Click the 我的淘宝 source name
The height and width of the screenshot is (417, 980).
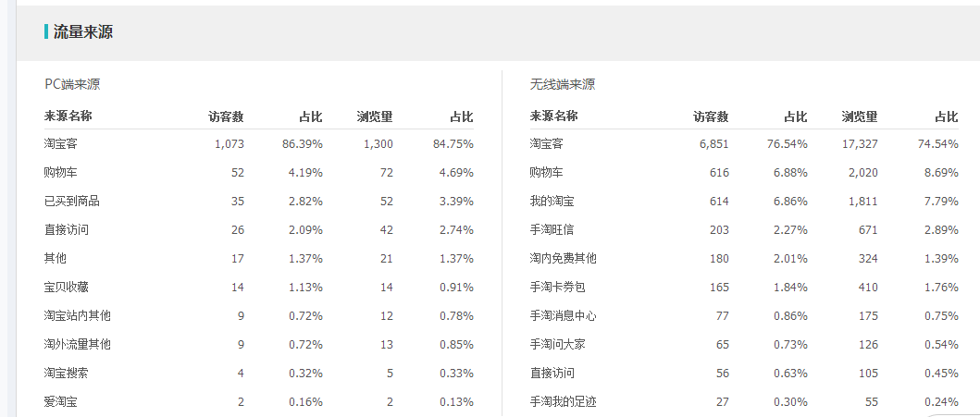click(552, 202)
